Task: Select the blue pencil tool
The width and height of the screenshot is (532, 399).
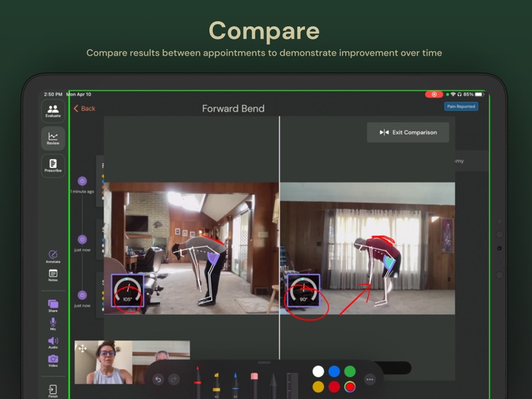Action: pyautogui.click(x=235, y=386)
